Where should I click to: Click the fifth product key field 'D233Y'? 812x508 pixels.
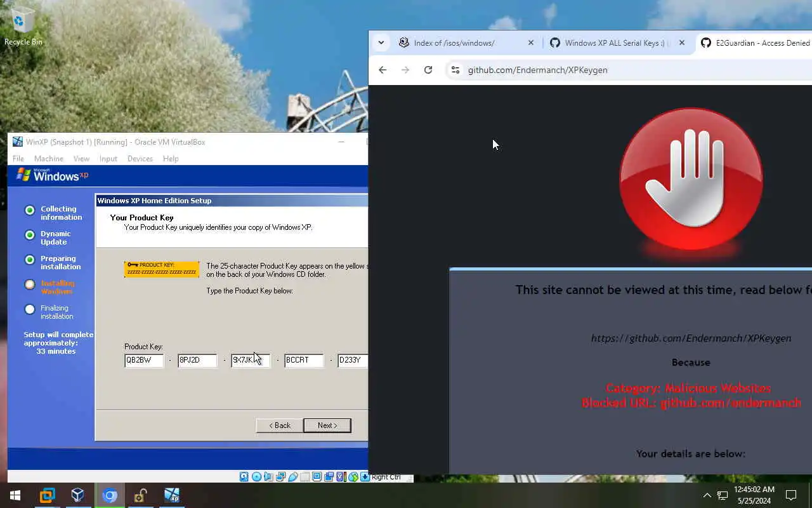coord(353,360)
